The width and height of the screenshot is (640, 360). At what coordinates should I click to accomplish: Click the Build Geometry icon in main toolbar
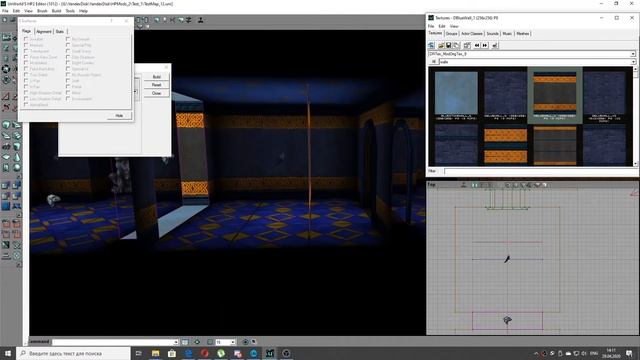(157, 20)
